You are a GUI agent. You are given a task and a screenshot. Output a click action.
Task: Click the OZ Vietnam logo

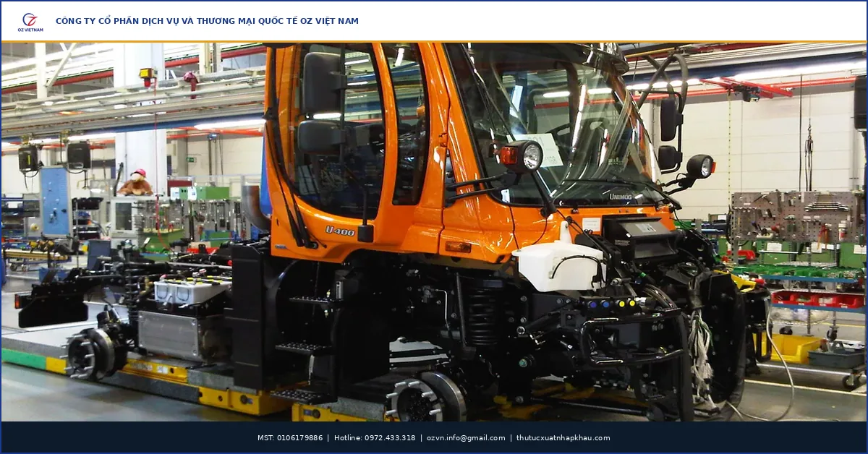[x=30, y=22]
